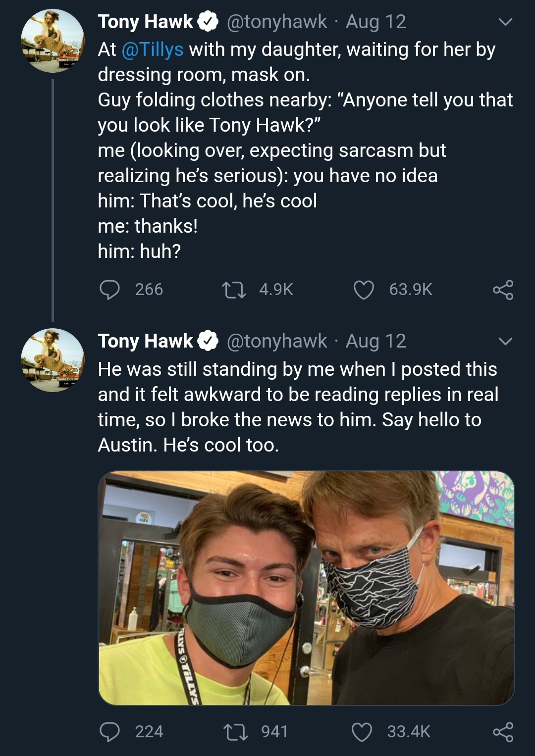Like the second tweet with 33.4K likes
The height and width of the screenshot is (756, 535).
coord(362,732)
